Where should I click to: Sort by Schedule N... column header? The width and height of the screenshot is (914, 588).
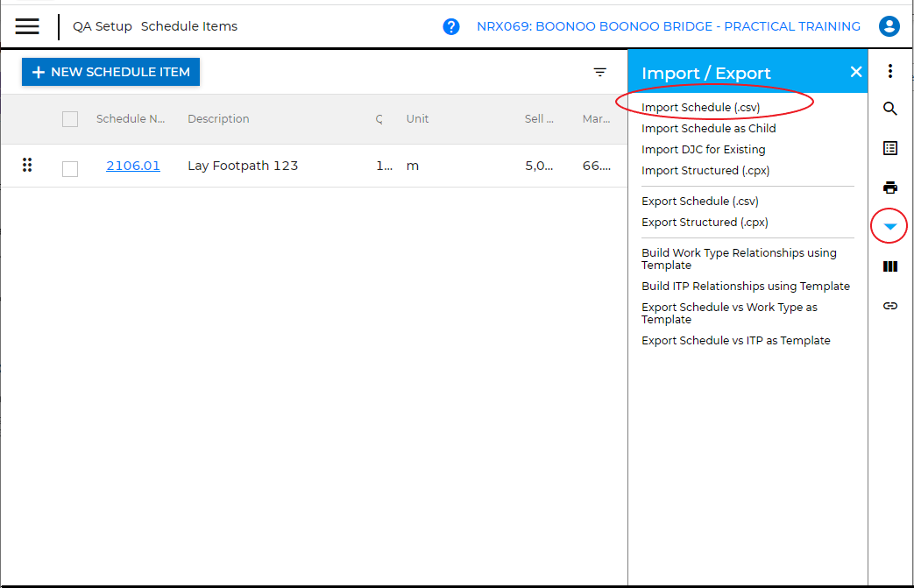(131, 119)
